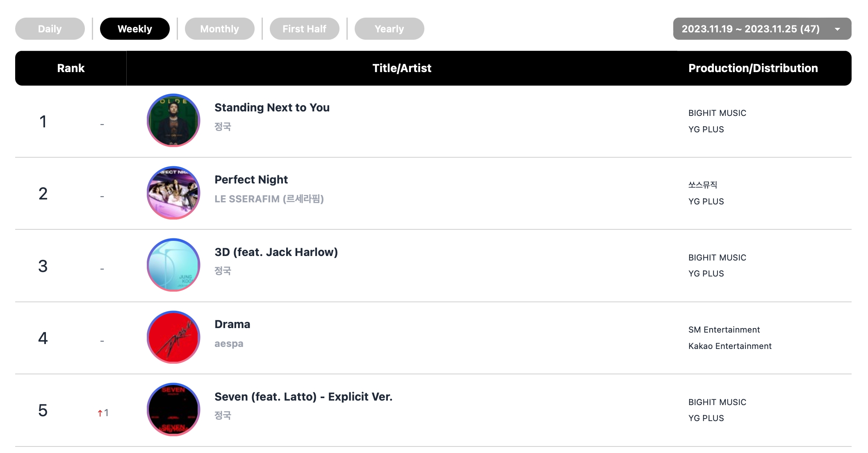The height and width of the screenshot is (453, 868).
Task: Click the dropdown arrow beside the date range
Action: (838, 29)
